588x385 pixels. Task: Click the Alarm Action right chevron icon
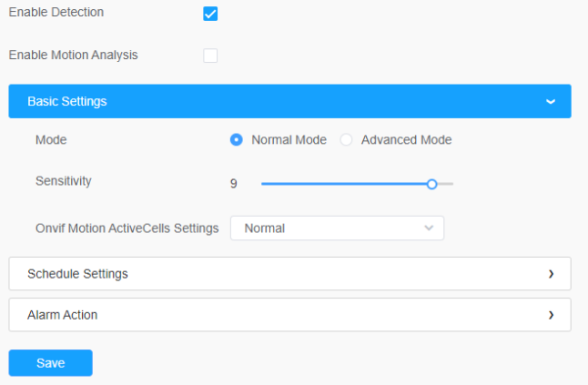click(x=551, y=315)
